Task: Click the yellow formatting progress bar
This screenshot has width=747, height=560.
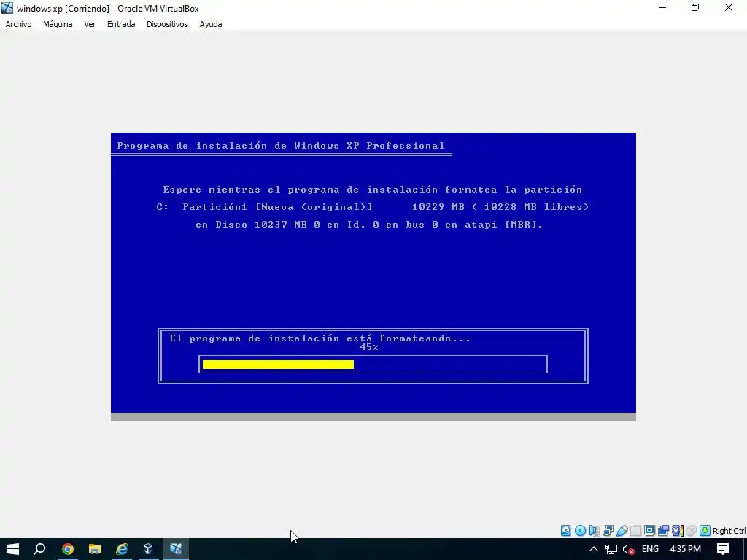Action: click(278, 365)
